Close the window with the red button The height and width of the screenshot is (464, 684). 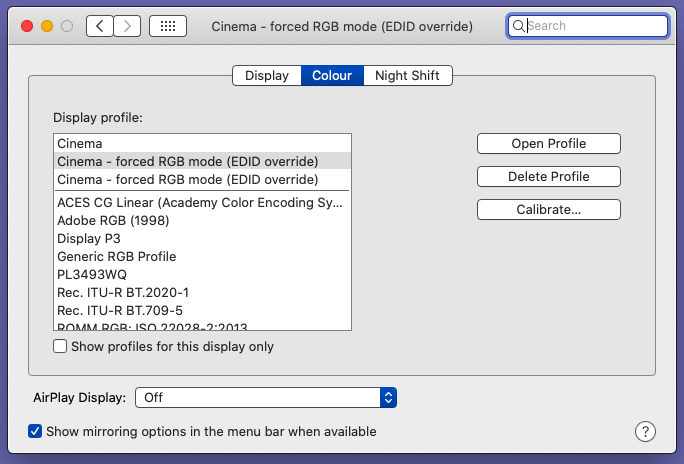click(27, 26)
